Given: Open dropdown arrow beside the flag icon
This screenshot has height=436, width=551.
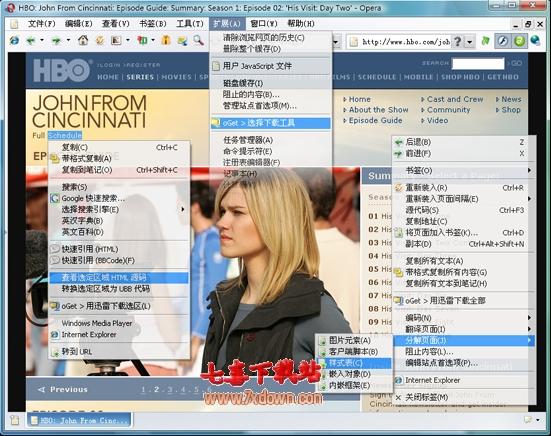Looking at the screenshot, I should (x=153, y=41).
